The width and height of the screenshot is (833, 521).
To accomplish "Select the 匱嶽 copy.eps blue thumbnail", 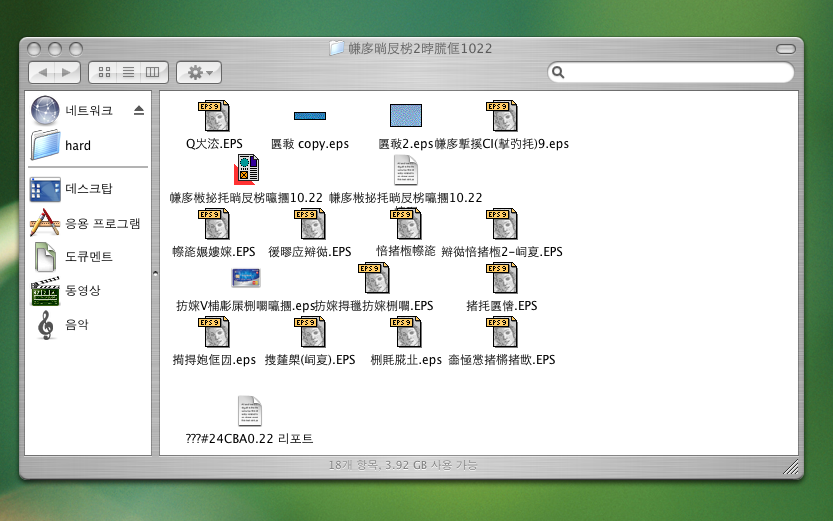I will [310, 116].
